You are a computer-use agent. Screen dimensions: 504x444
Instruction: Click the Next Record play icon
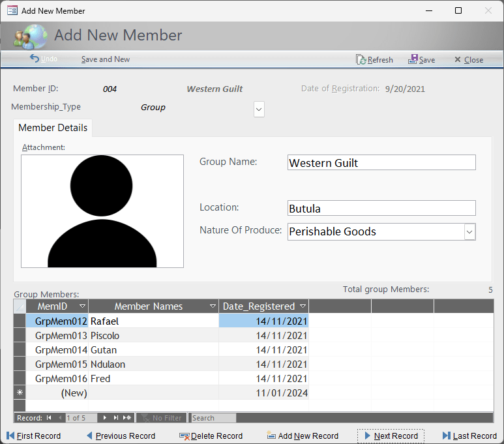pyautogui.click(x=367, y=436)
